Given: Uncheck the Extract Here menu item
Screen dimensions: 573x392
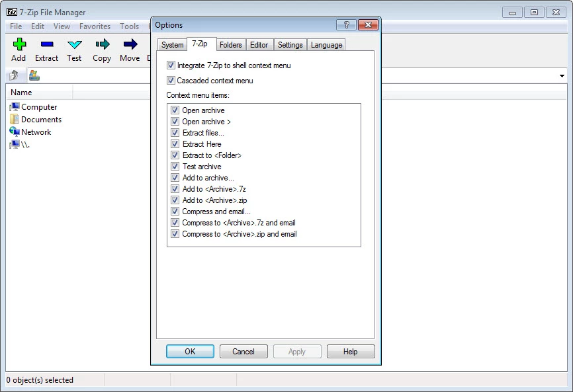Looking at the screenshot, I should (175, 144).
